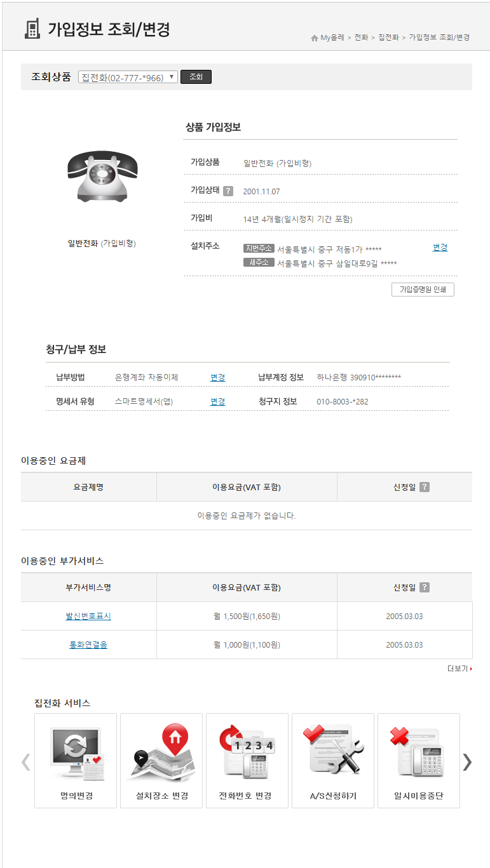Open the A/S신청하기 tools icon
Screen dimensions: 490x868
(333, 754)
